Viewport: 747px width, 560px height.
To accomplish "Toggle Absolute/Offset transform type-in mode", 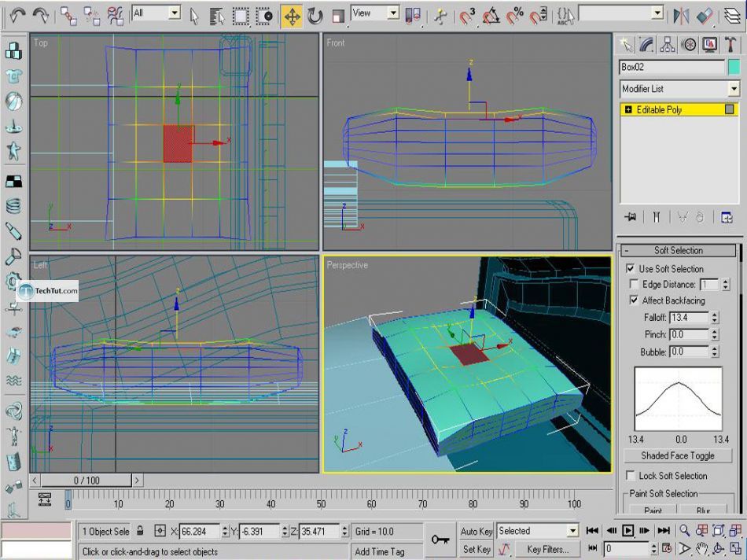I will tap(160, 530).
